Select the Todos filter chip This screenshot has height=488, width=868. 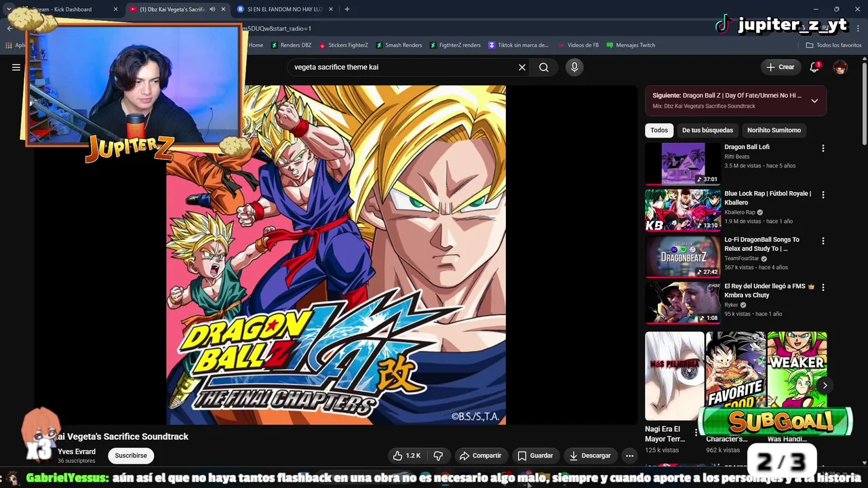pyautogui.click(x=659, y=130)
